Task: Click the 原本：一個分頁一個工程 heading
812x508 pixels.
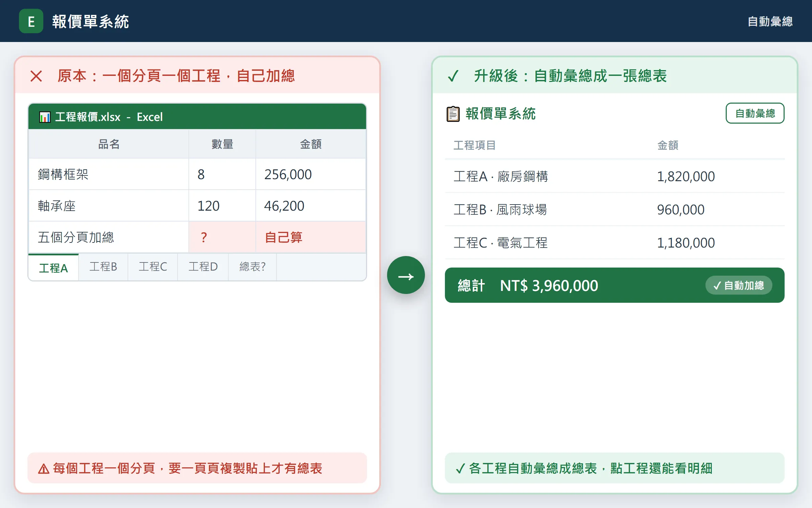Action: click(x=176, y=76)
